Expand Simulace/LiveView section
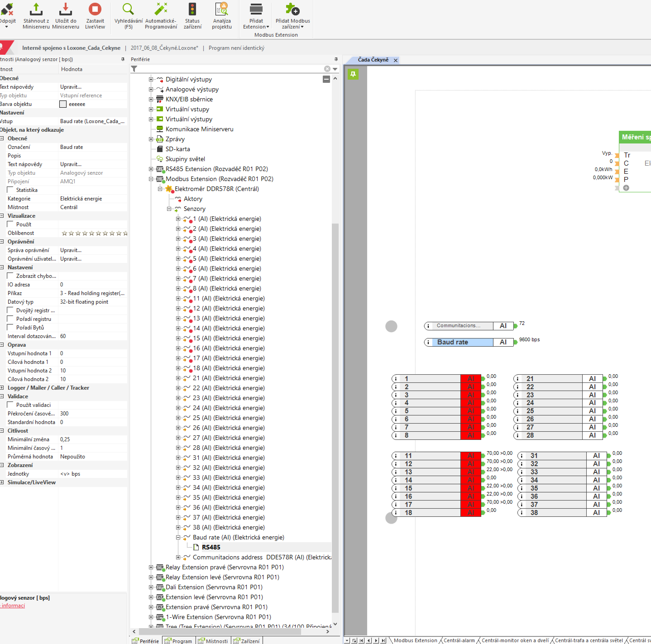651x644 pixels. pos(2,482)
